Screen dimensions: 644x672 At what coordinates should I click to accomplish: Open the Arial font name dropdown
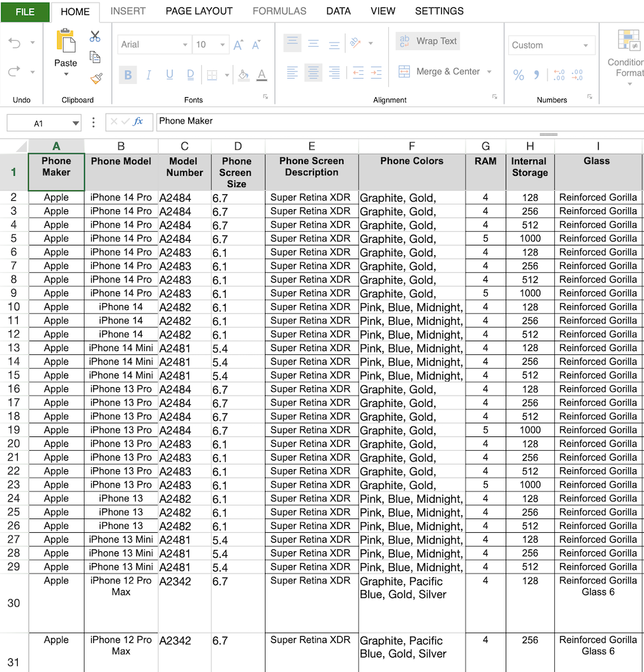coord(185,45)
